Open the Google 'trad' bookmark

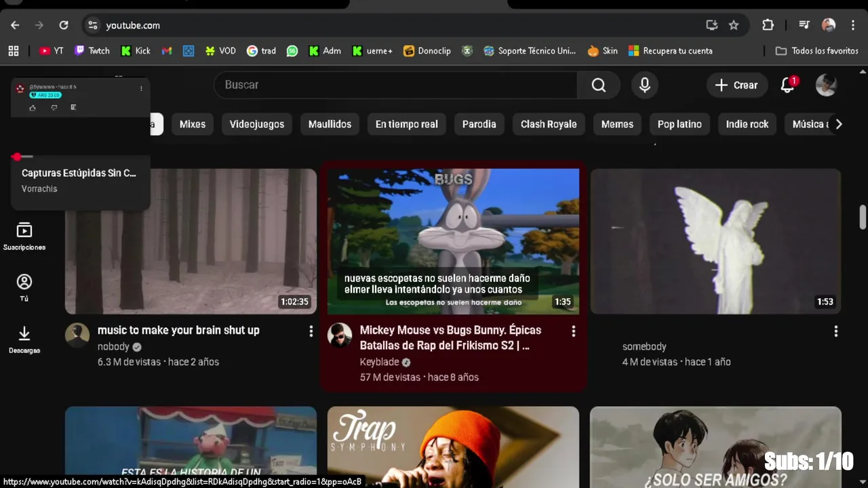click(x=261, y=51)
